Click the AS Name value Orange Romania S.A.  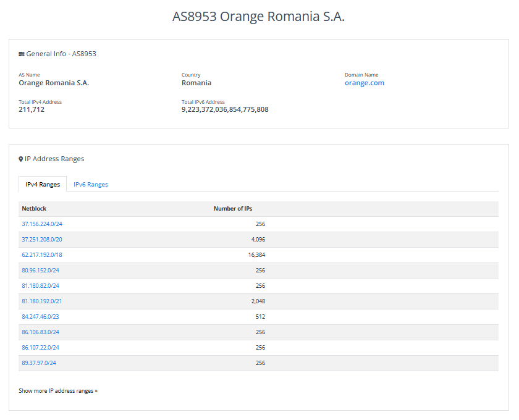pyautogui.click(x=54, y=83)
